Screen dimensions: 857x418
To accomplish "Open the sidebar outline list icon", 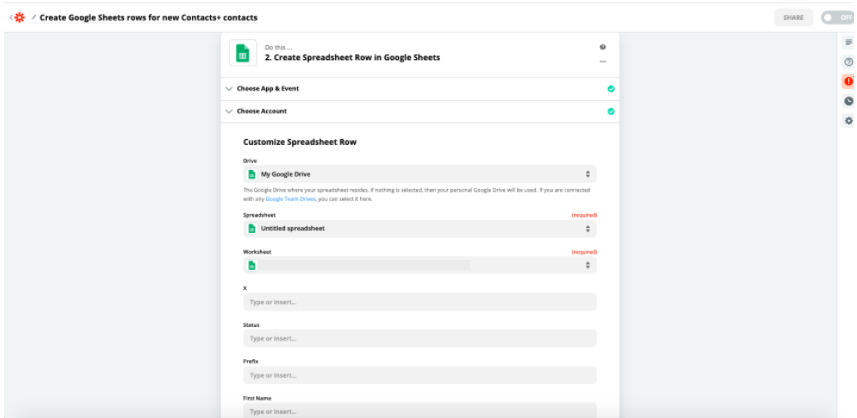I will coord(848,42).
